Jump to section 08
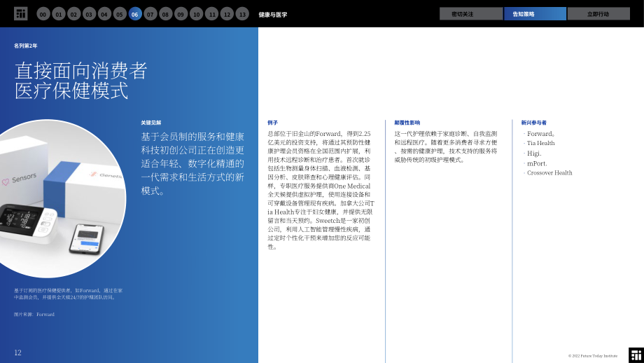This screenshot has height=363, width=644. tap(165, 14)
